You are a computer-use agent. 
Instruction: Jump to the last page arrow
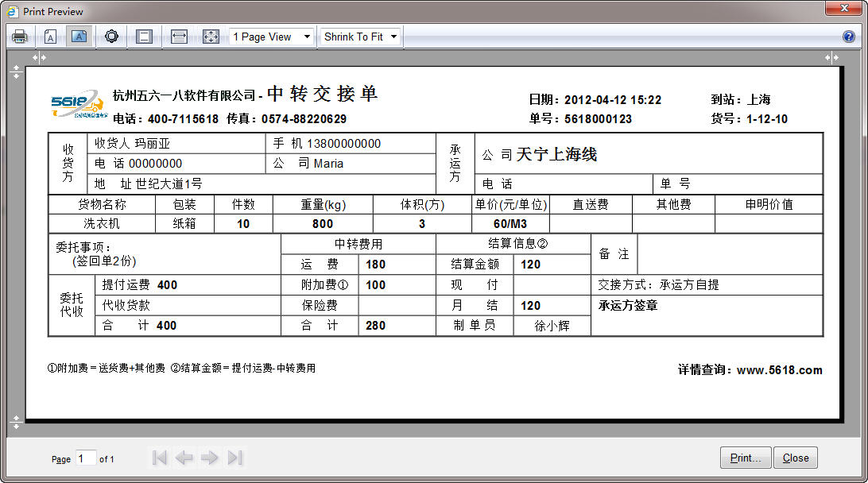pos(234,458)
